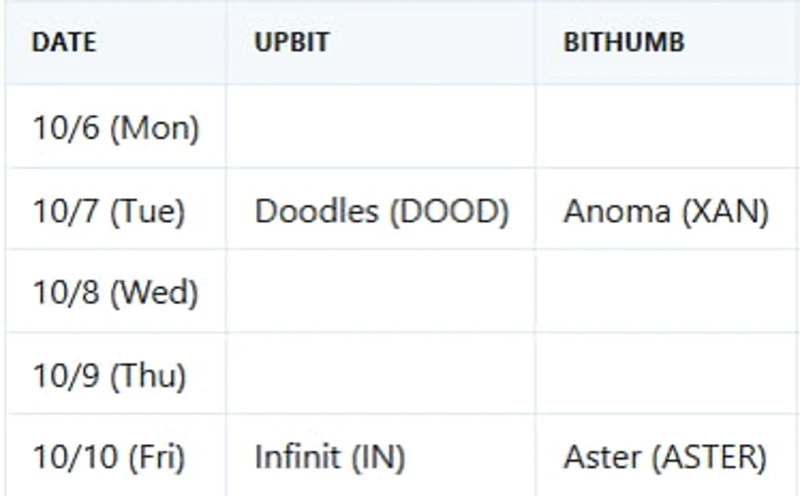Select the 10/10 (Fri) date cell
Image resolution: width=800 pixels, height=496 pixels.
pos(109,458)
